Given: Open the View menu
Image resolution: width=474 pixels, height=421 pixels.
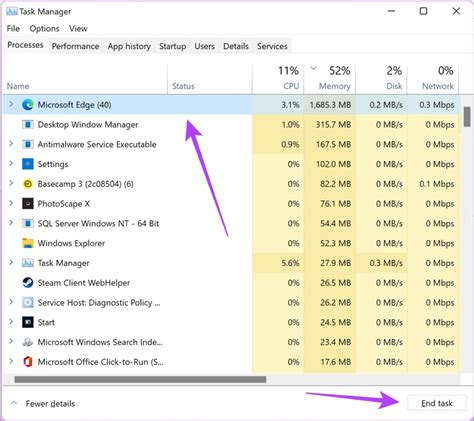Looking at the screenshot, I should point(78,29).
